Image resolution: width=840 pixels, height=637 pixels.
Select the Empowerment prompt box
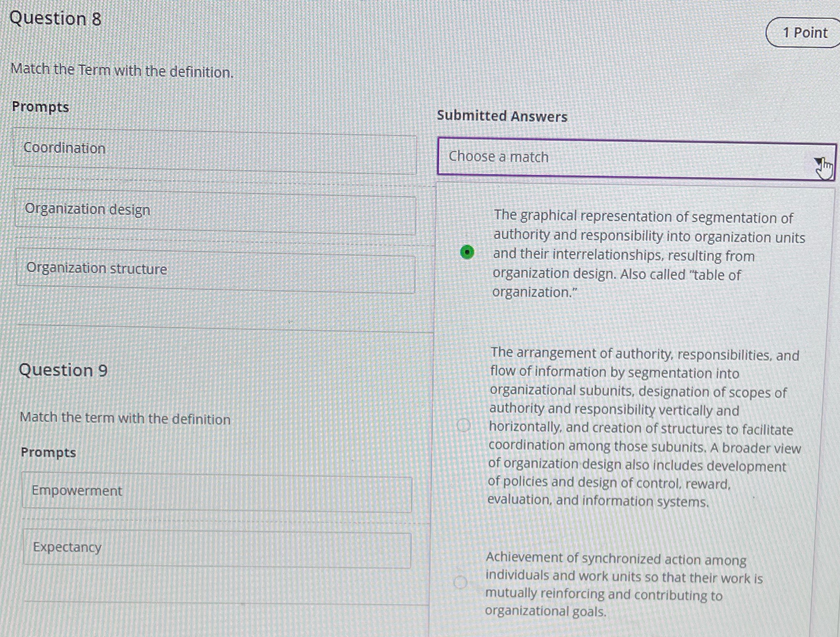[x=217, y=491]
